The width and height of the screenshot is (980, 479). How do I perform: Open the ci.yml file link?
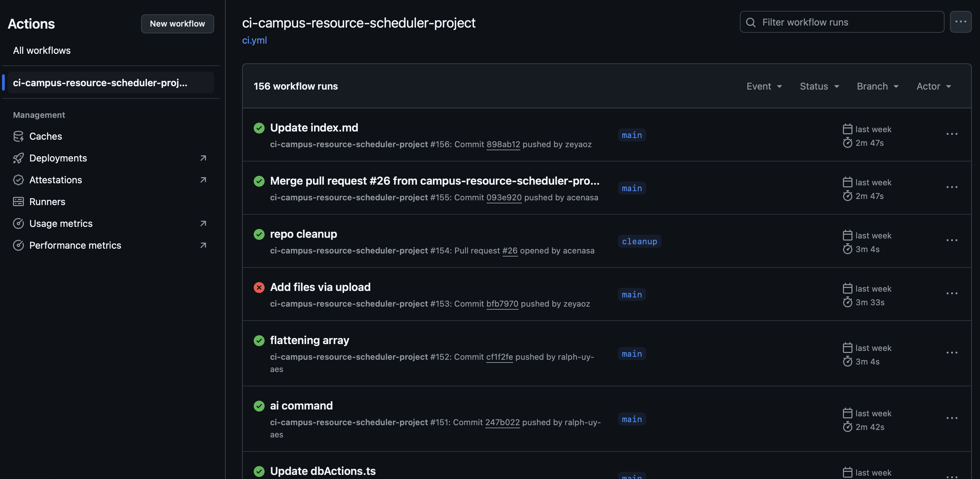tap(254, 40)
